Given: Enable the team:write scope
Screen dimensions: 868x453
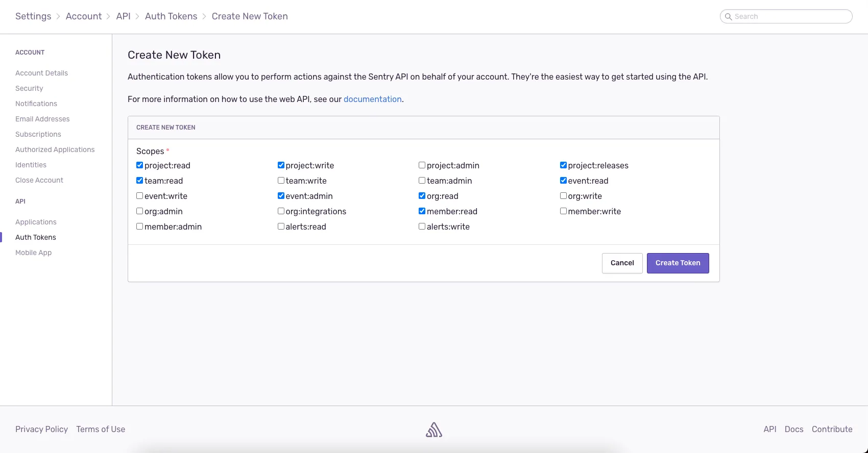Looking at the screenshot, I should click(x=281, y=181).
